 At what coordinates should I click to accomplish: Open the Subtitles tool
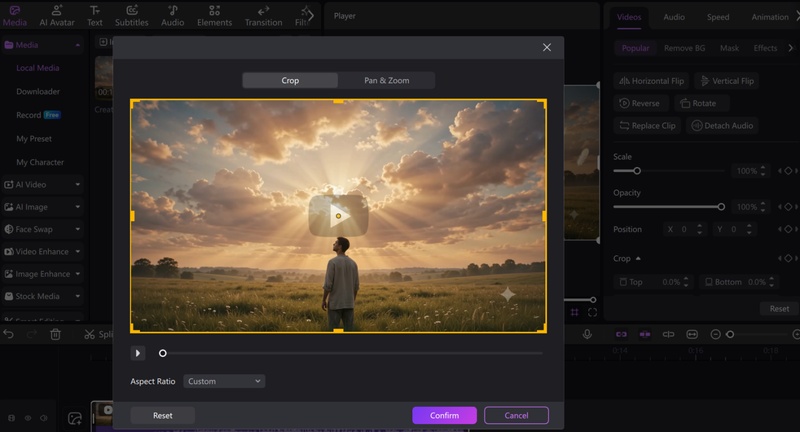pyautogui.click(x=132, y=16)
